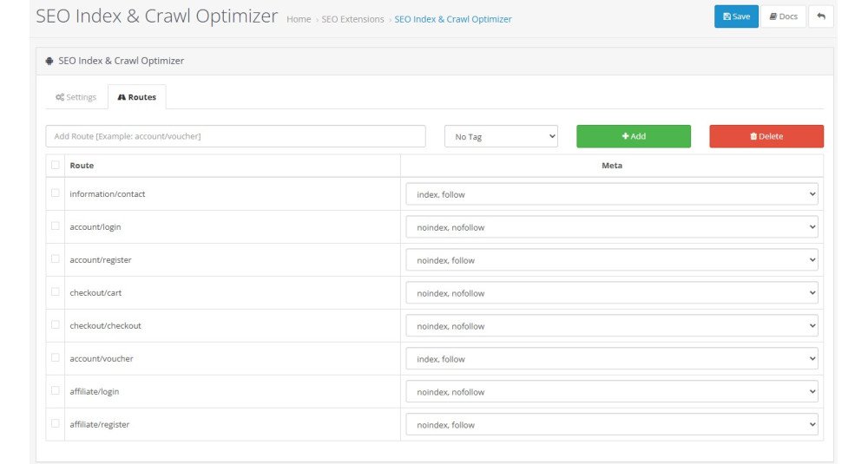This screenshot has width=868, height=464.
Task: Open the No Tag dropdown
Action: [x=501, y=137]
